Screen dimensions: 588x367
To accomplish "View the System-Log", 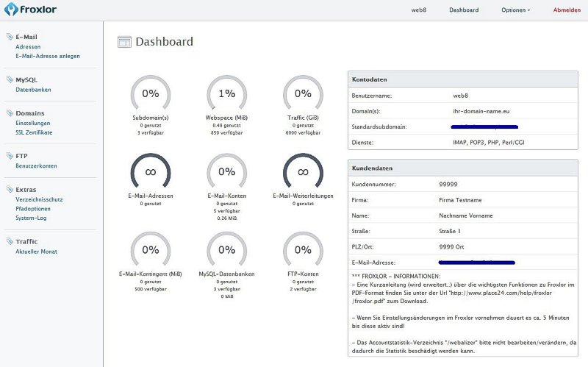I will 31,218.
